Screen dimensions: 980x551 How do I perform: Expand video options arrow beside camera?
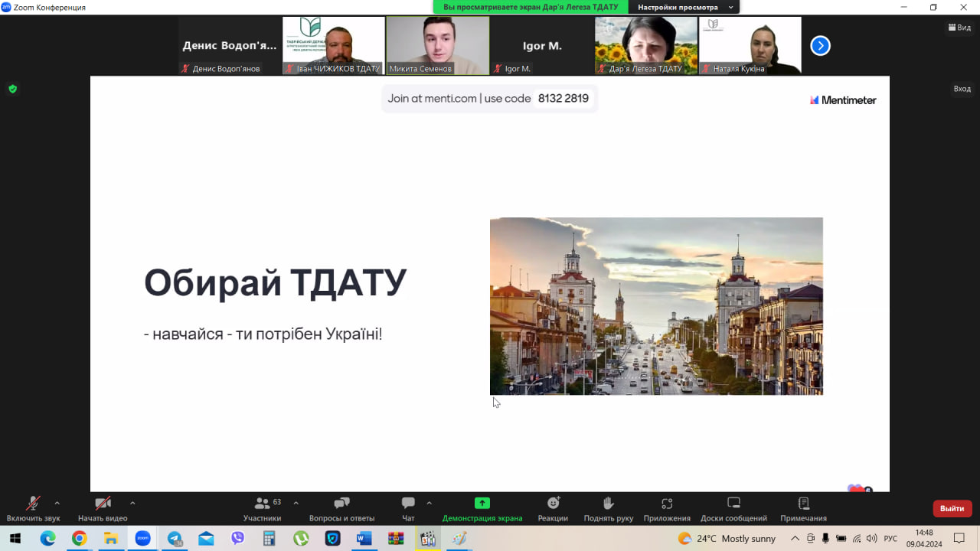point(132,503)
